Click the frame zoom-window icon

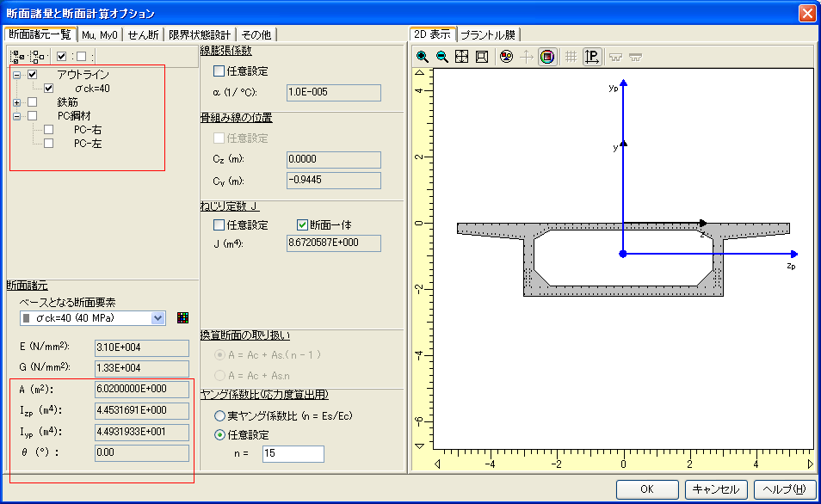[482, 57]
